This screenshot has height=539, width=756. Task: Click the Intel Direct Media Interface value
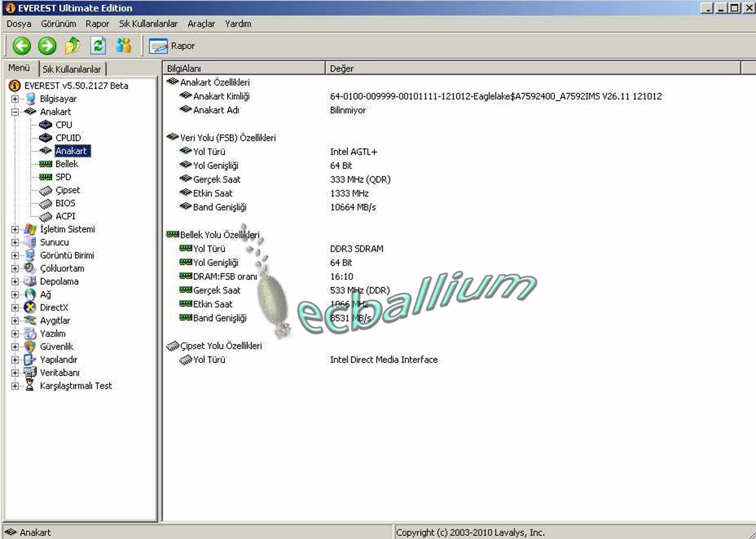[x=384, y=359]
